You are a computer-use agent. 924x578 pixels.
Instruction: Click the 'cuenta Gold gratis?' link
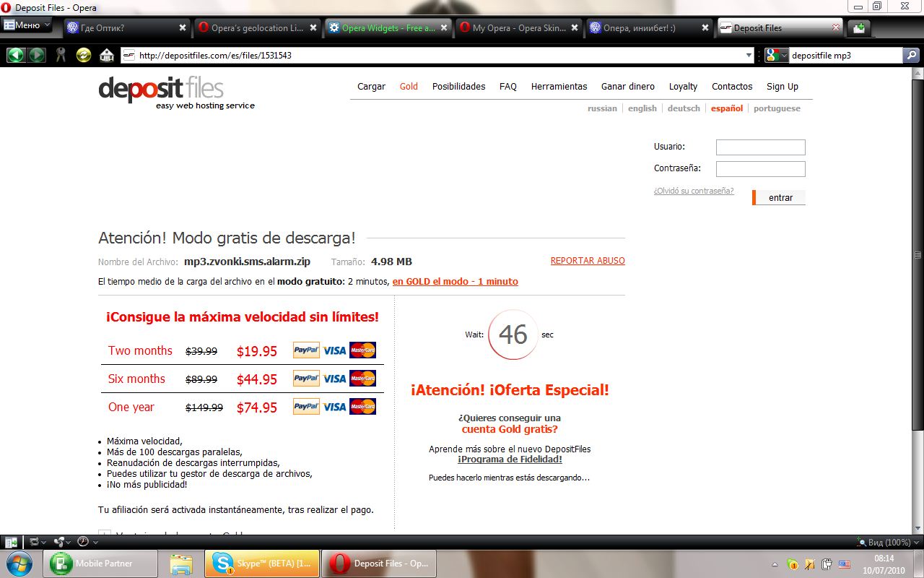tap(510, 429)
